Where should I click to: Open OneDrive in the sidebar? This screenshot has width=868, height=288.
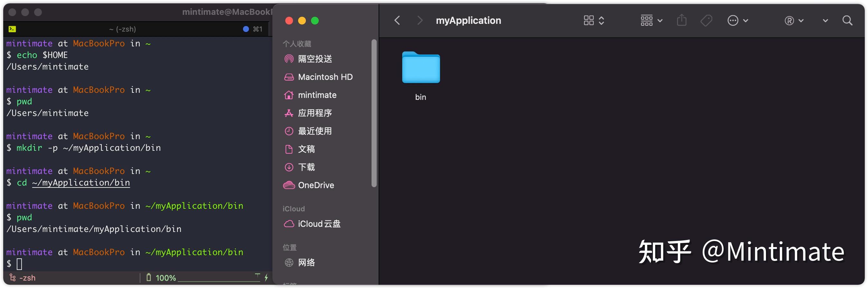(316, 185)
